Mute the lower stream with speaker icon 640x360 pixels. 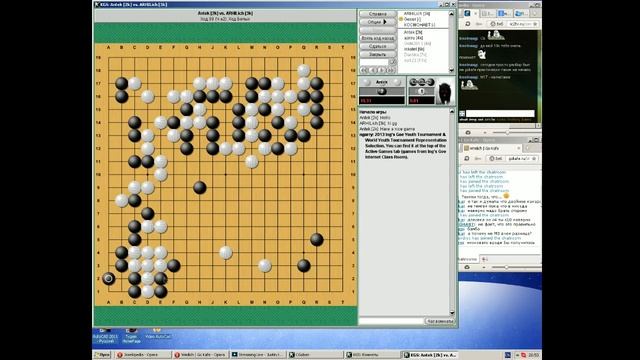coord(467,267)
